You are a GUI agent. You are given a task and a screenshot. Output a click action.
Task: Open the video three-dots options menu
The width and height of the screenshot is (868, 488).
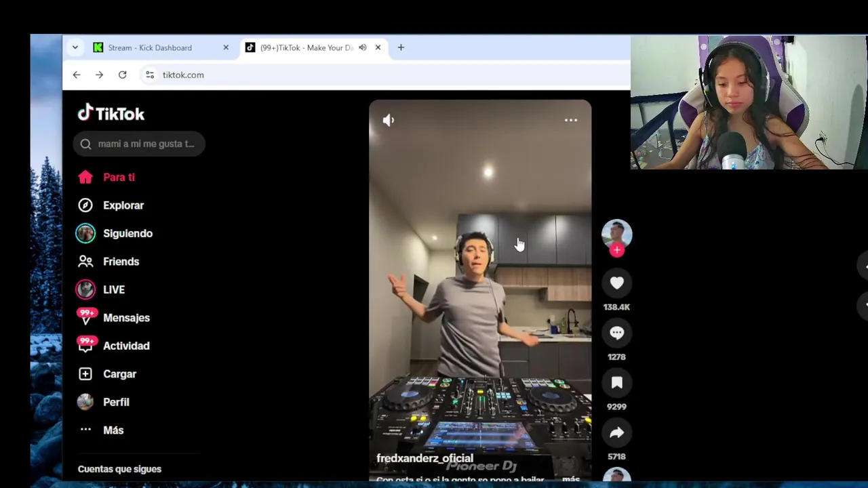(571, 120)
